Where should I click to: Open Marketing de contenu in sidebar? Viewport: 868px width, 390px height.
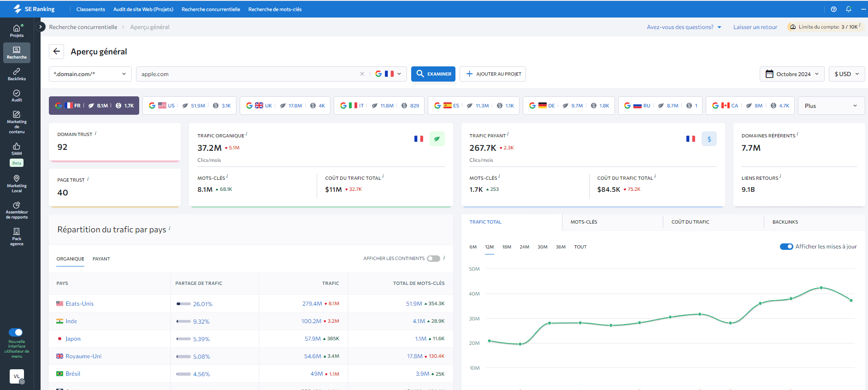(x=17, y=122)
